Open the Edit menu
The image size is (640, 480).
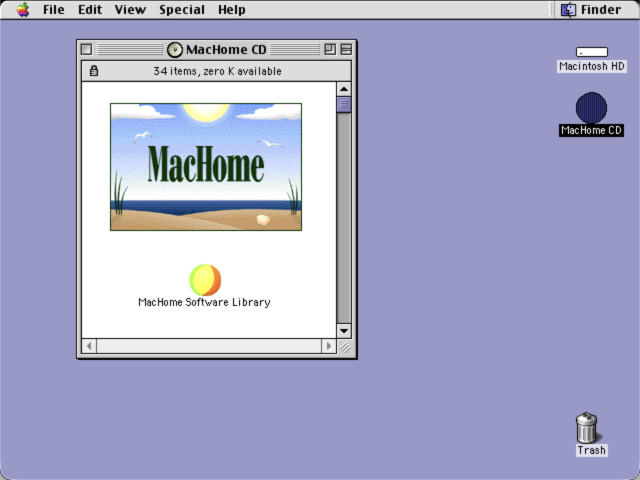tap(90, 9)
